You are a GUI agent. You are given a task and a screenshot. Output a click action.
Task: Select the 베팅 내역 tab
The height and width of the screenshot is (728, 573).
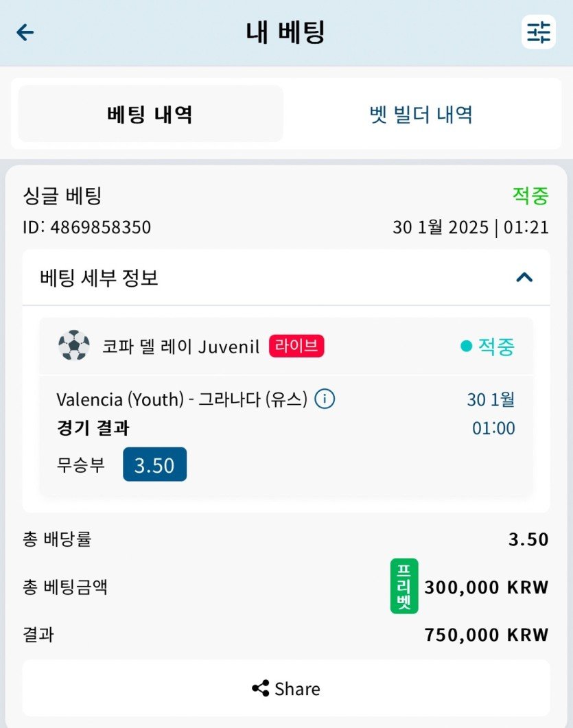[150, 114]
